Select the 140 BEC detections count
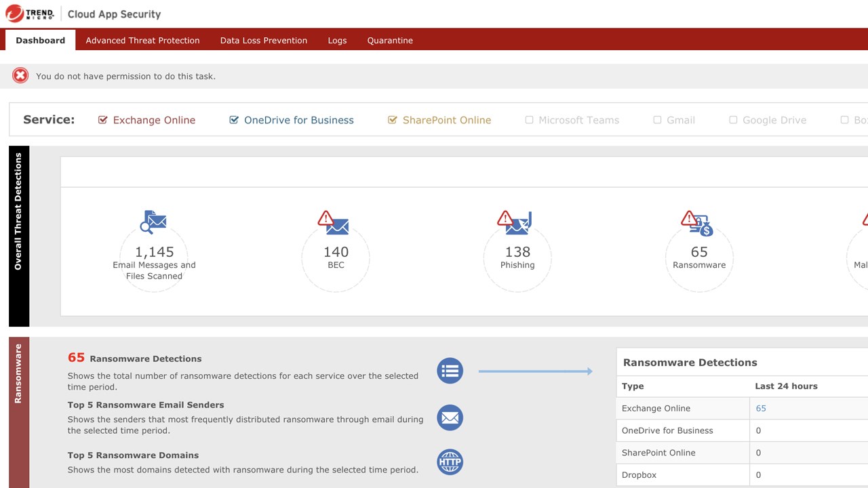 tap(336, 251)
